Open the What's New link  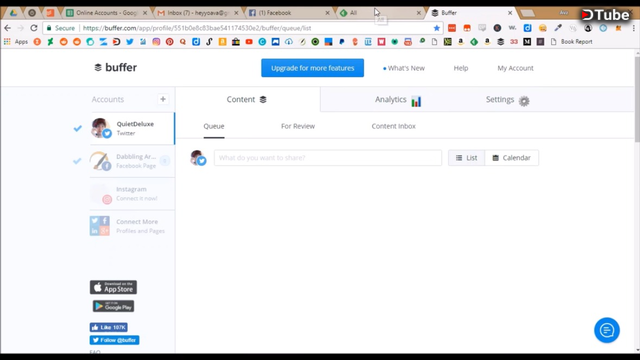pos(404,68)
